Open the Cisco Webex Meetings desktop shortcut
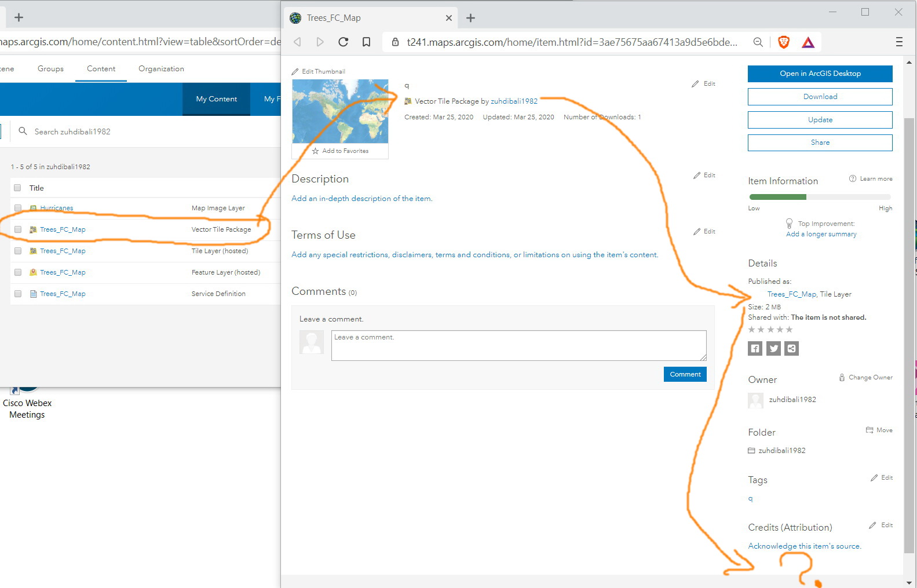 click(x=27, y=403)
